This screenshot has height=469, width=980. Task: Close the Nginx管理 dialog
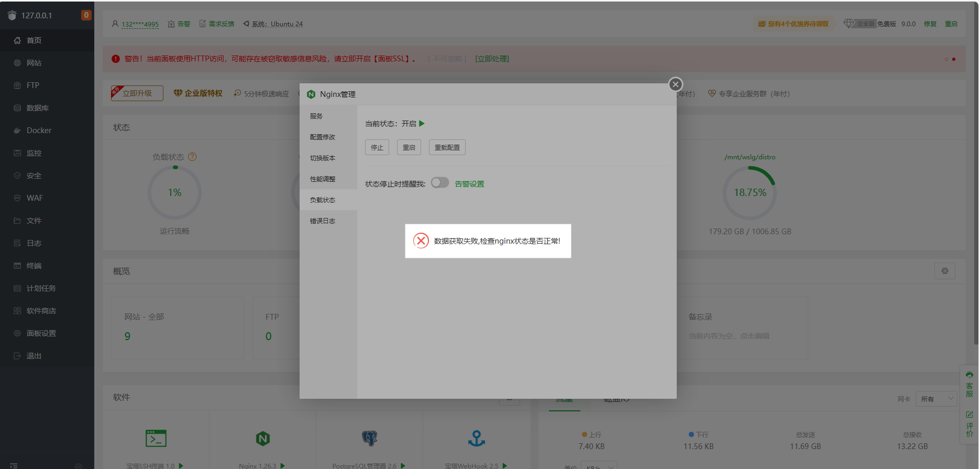pos(676,84)
